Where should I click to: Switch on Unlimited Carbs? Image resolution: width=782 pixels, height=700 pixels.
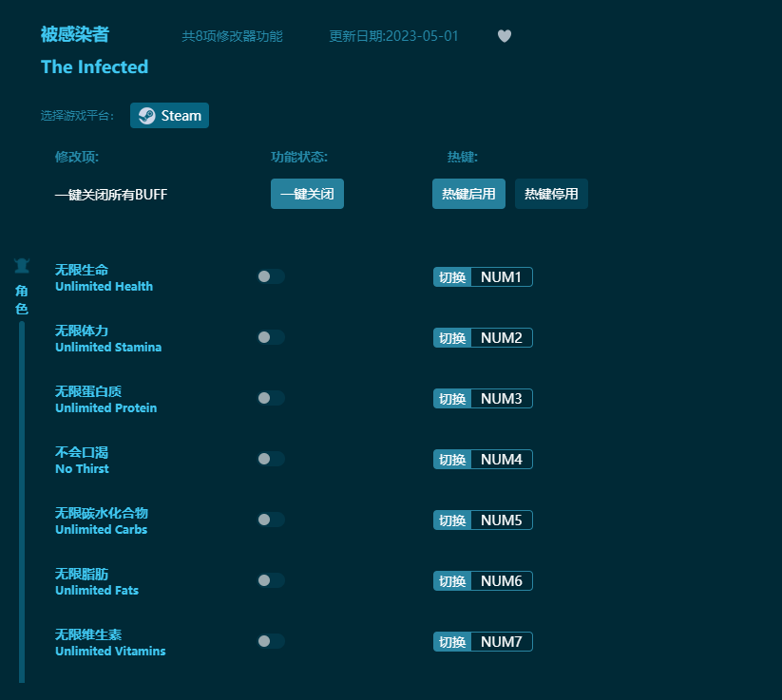tap(271, 520)
